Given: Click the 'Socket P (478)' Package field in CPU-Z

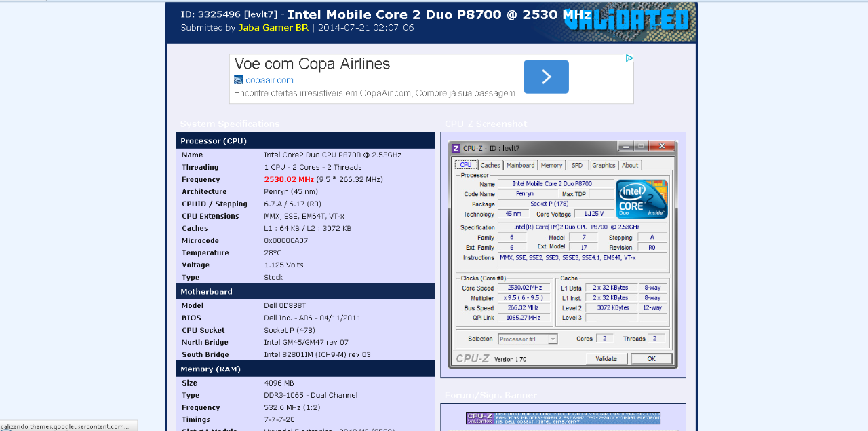Looking at the screenshot, I should pos(555,204).
